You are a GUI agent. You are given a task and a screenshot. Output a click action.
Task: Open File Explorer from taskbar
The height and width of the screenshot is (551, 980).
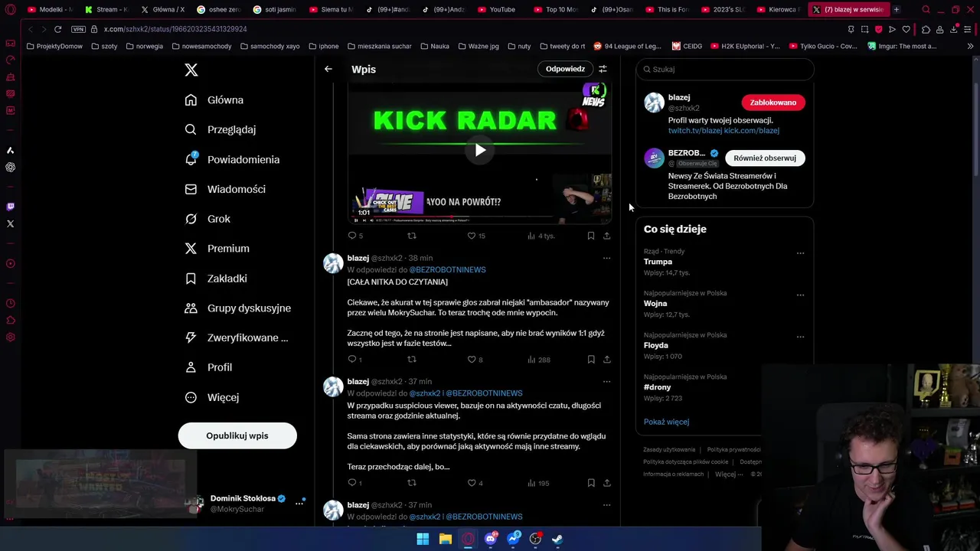click(x=445, y=539)
